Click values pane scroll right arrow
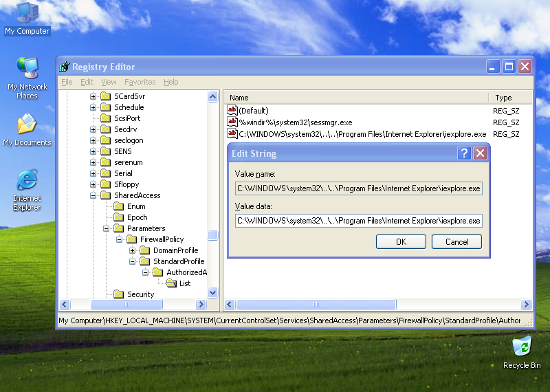The width and height of the screenshot is (550, 392). 526,304
